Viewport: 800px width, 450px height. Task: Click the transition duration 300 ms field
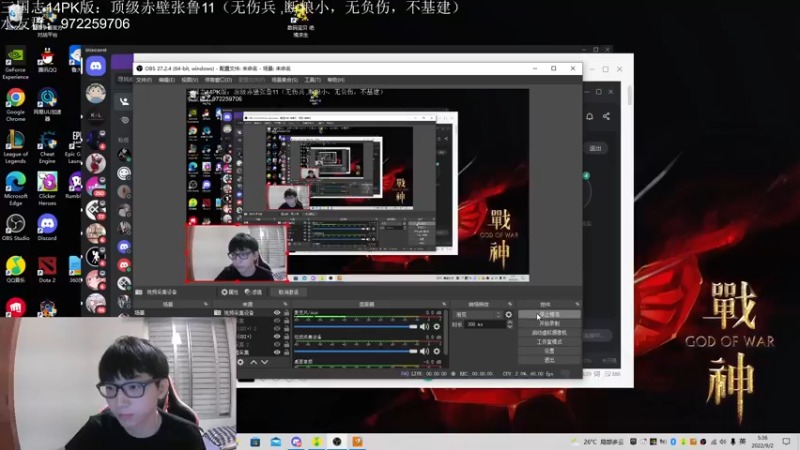click(x=486, y=324)
